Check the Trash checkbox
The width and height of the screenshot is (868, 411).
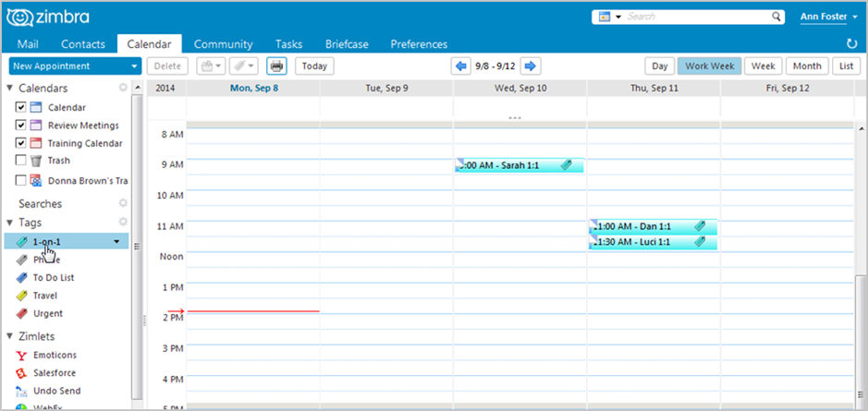pos(20,161)
